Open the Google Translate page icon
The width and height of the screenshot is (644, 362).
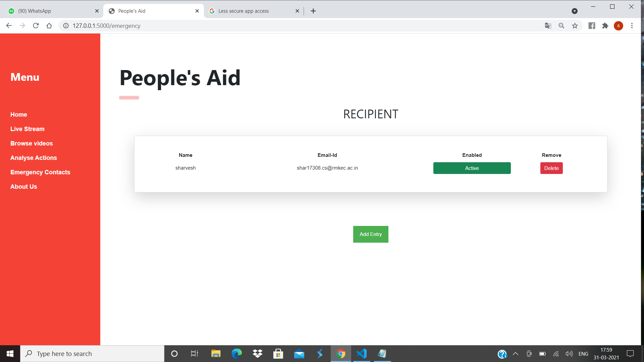(548, 26)
